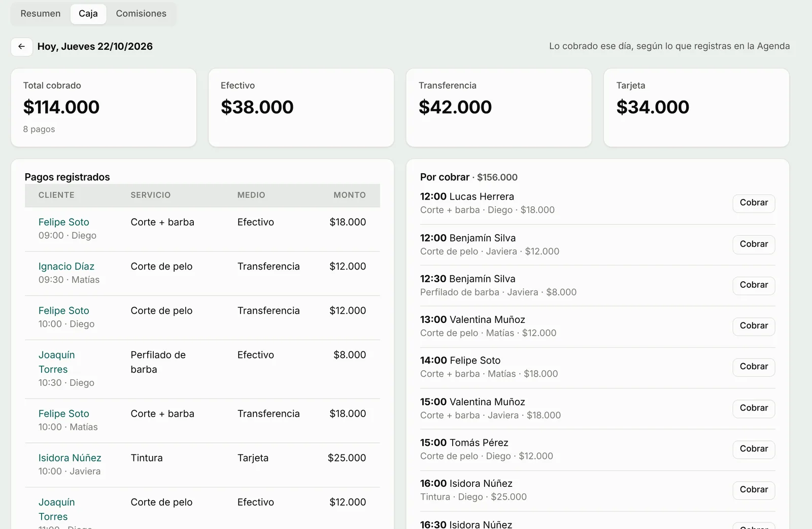The image size is (812, 529).
Task: Click the MEDIO column header
Action: click(251, 195)
